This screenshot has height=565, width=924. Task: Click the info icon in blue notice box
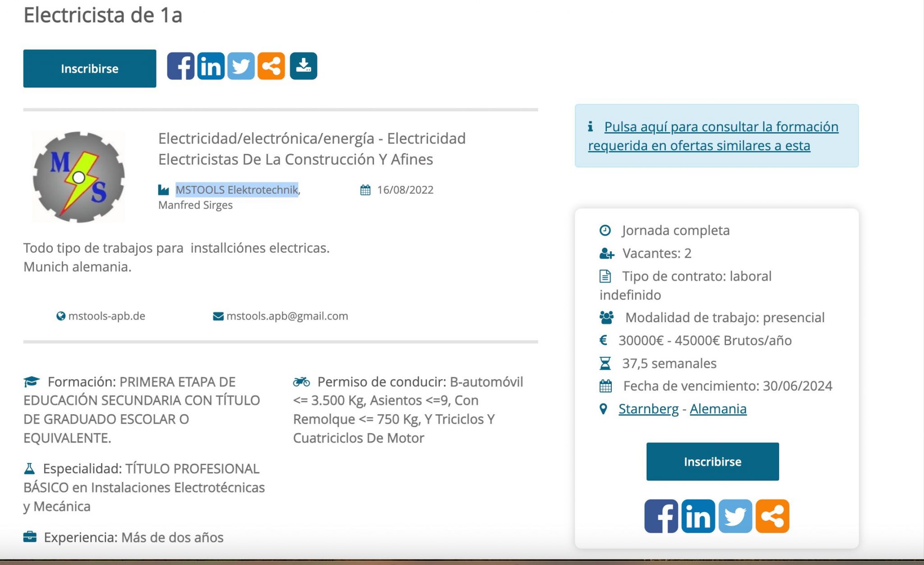pos(590,127)
